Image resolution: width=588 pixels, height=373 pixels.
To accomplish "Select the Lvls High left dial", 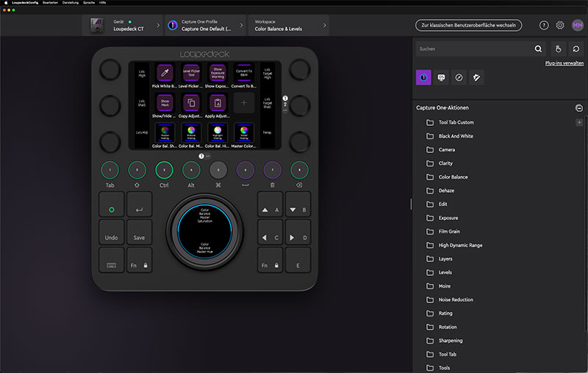I will click(x=110, y=70).
